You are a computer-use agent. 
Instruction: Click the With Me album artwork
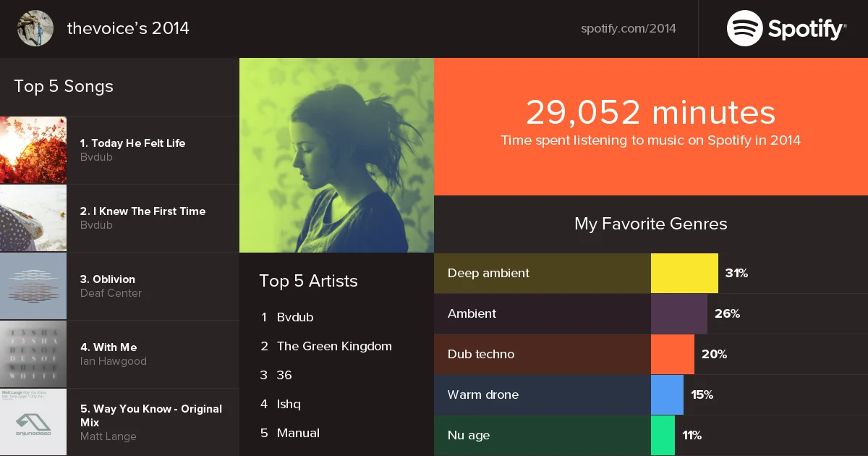(x=33, y=354)
